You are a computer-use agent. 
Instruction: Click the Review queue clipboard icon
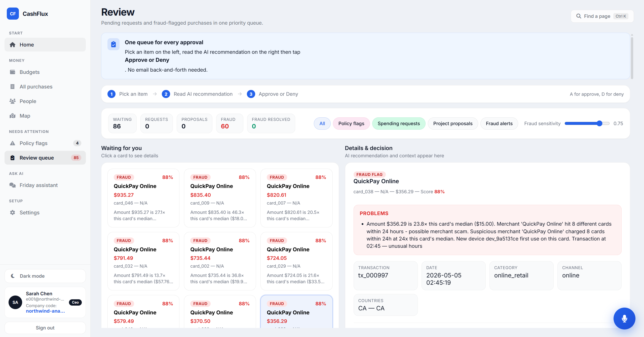coord(13,158)
